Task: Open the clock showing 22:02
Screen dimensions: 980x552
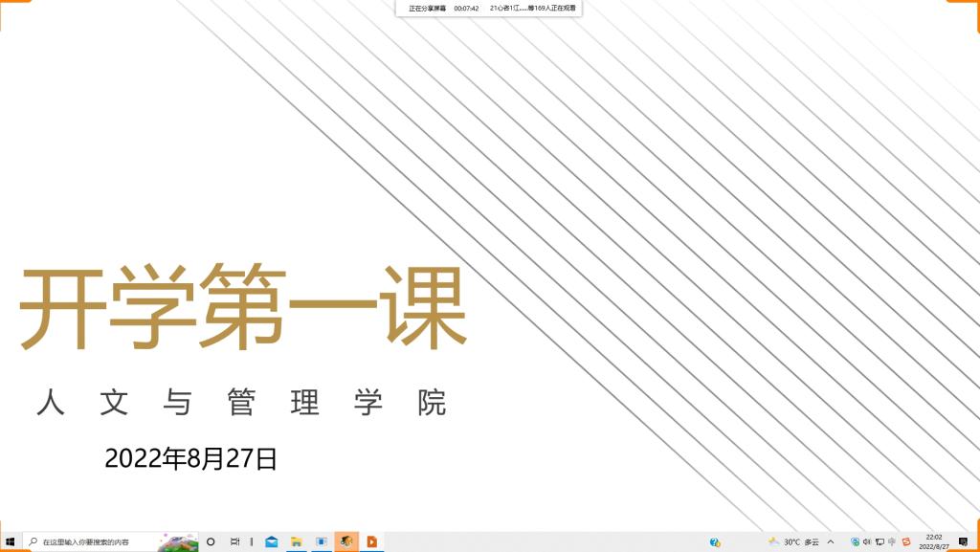Action: point(934,541)
